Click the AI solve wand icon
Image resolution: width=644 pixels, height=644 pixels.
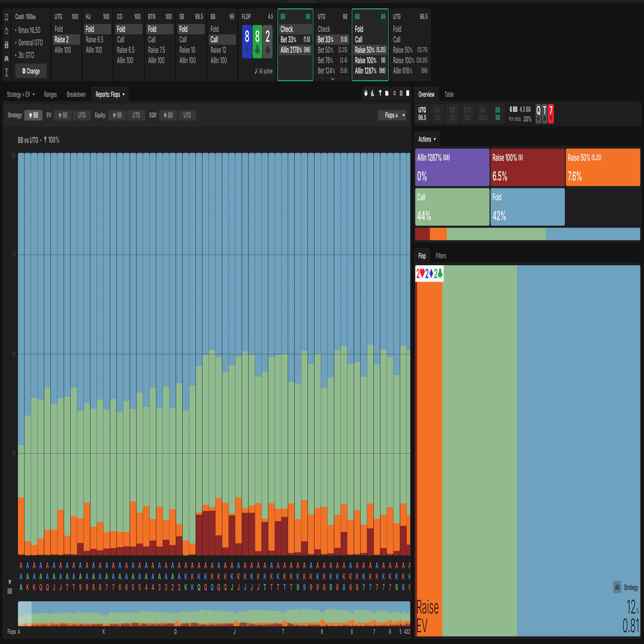point(256,71)
